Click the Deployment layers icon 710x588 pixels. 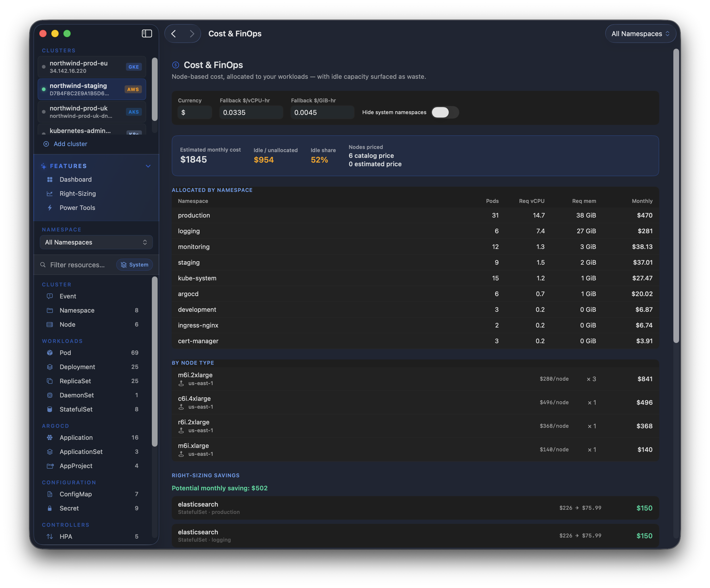[50, 367]
